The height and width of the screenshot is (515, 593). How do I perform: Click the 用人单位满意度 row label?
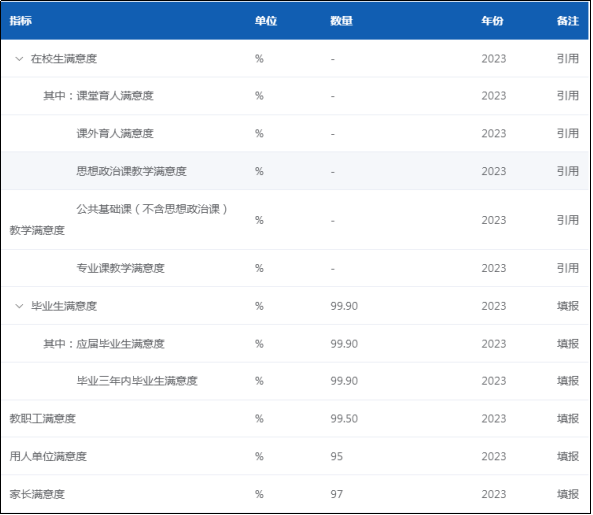(x=48, y=456)
